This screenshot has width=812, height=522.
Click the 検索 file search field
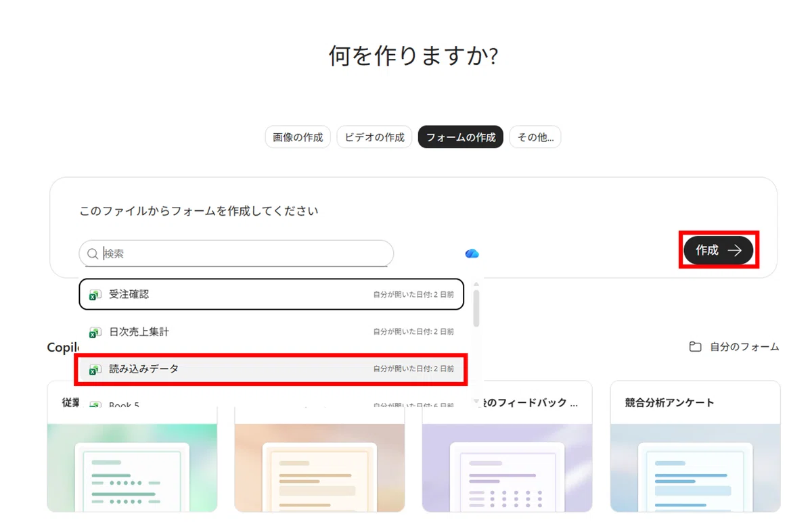(236, 254)
